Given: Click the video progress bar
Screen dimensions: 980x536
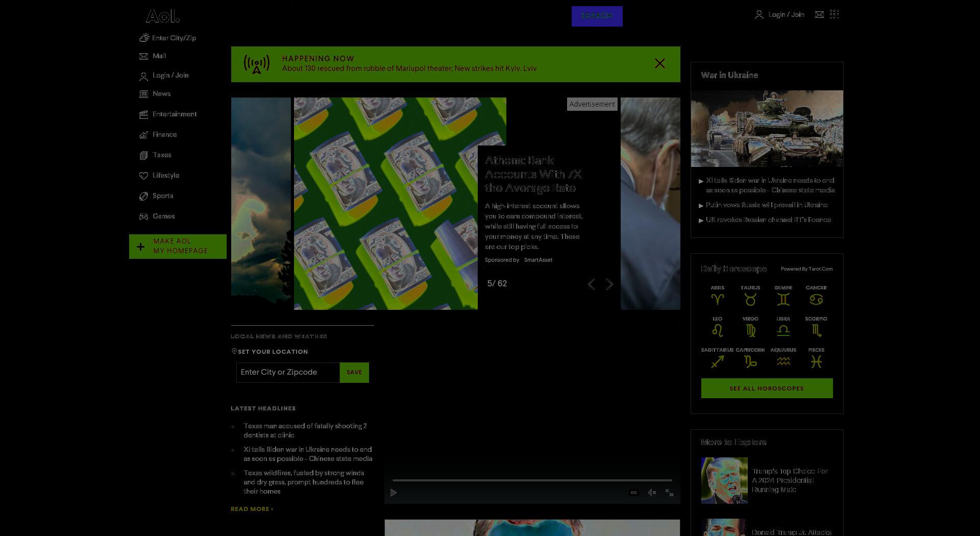Looking at the screenshot, I should pyautogui.click(x=532, y=480).
